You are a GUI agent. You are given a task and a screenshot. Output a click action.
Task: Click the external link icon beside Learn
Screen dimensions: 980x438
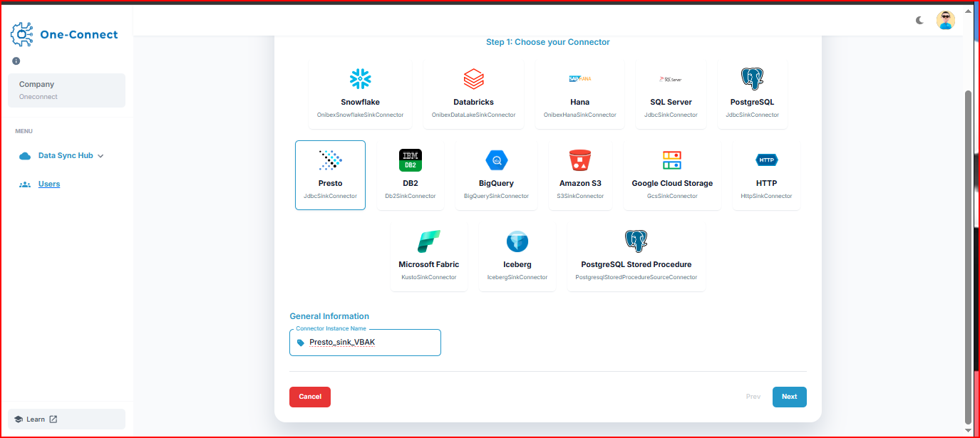[53, 419]
